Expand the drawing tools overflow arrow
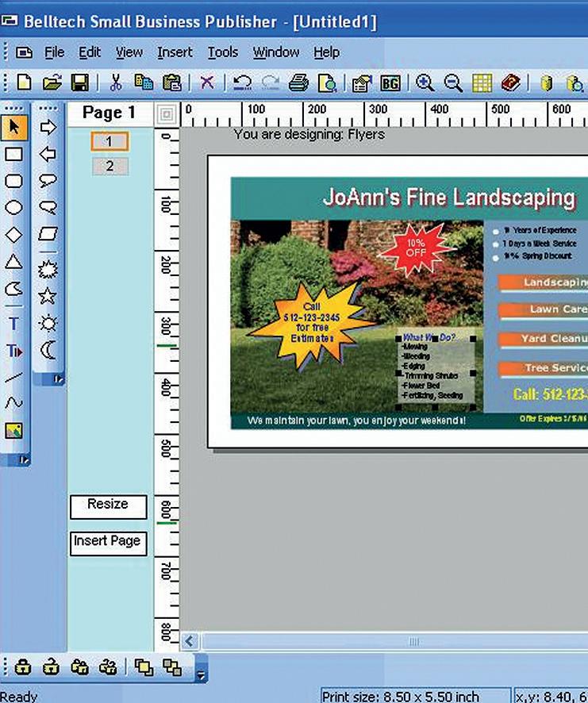This screenshot has height=703, width=588. coord(24,460)
